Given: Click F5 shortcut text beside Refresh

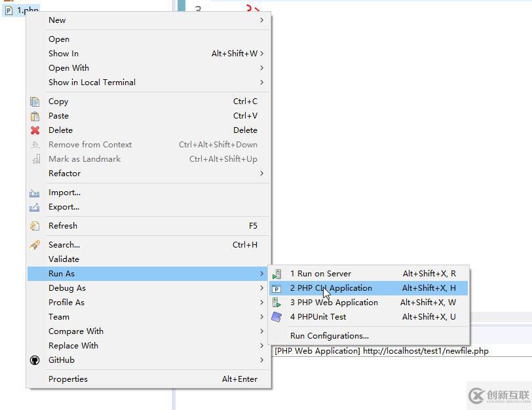Looking at the screenshot, I should [x=253, y=226].
